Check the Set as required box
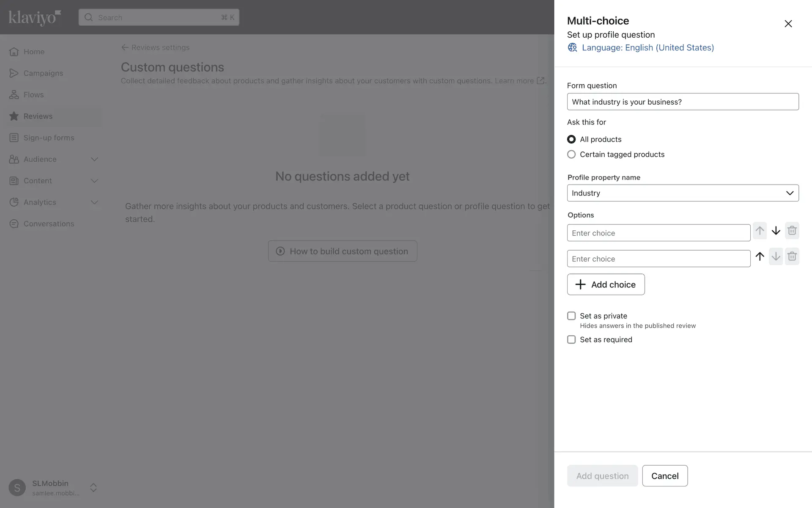The height and width of the screenshot is (508, 812). 571,340
